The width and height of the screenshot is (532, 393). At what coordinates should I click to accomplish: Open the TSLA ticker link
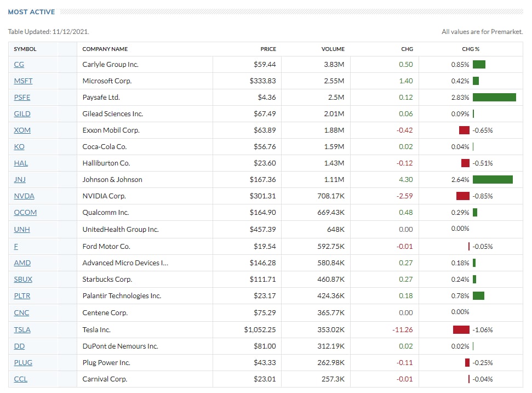[22, 330]
